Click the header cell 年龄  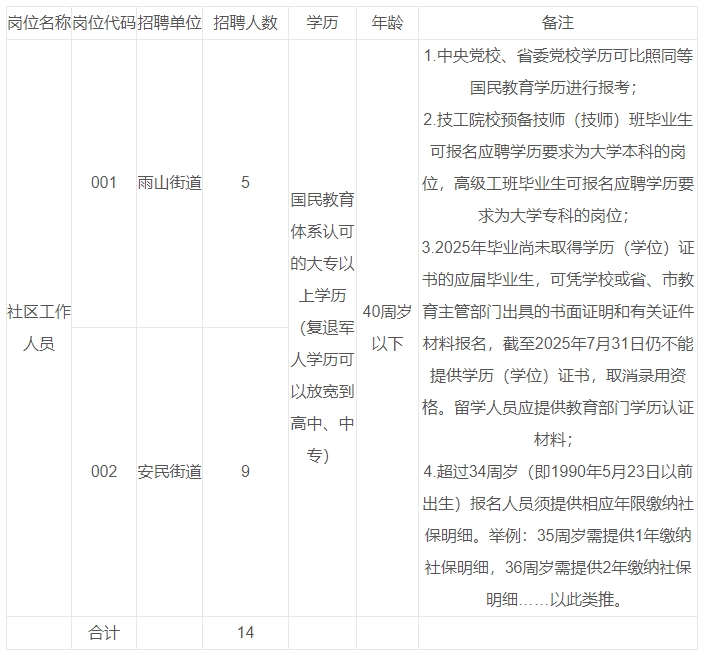tap(387, 23)
